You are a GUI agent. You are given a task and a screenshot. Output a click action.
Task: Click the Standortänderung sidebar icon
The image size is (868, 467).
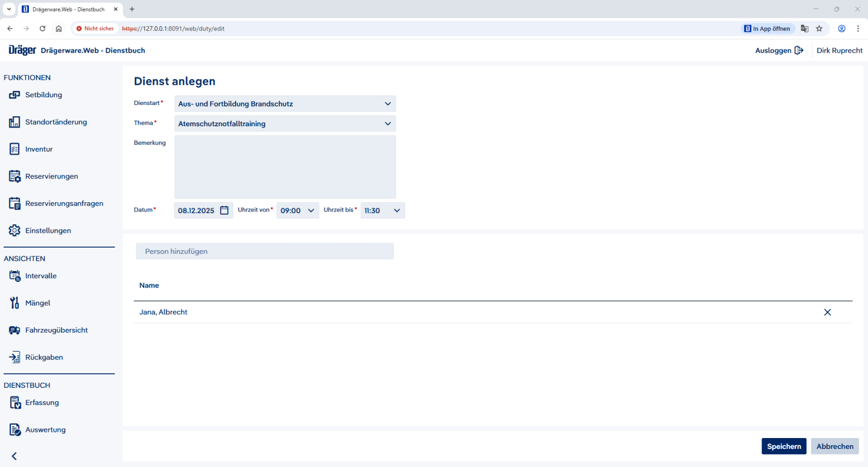14,122
